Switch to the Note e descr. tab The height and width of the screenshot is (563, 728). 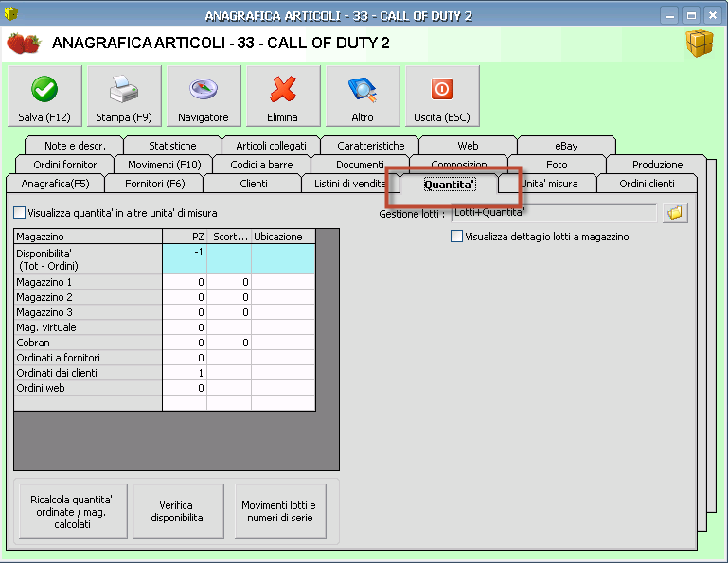[x=75, y=146]
